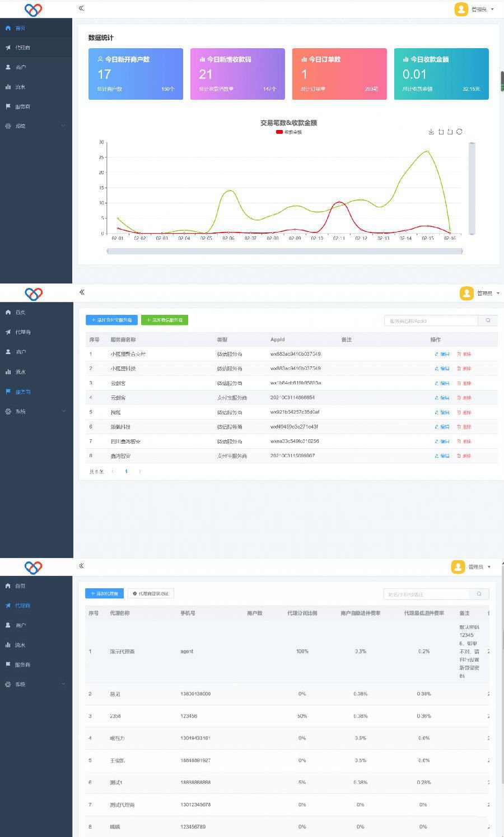Open 流水 via the bar chart sidebar icon
Image resolution: width=504 pixels, height=837 pixels.
tap(8, 87)
